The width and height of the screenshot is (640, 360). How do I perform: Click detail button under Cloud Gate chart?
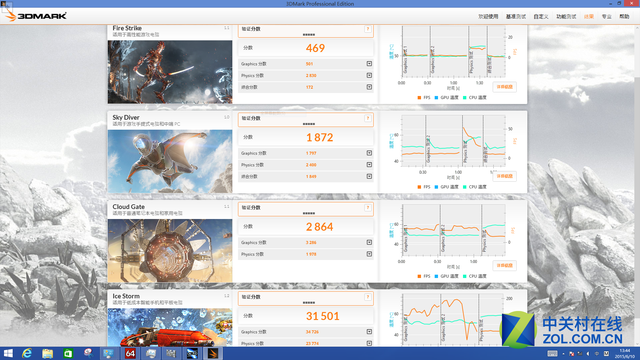pos(504,266)
